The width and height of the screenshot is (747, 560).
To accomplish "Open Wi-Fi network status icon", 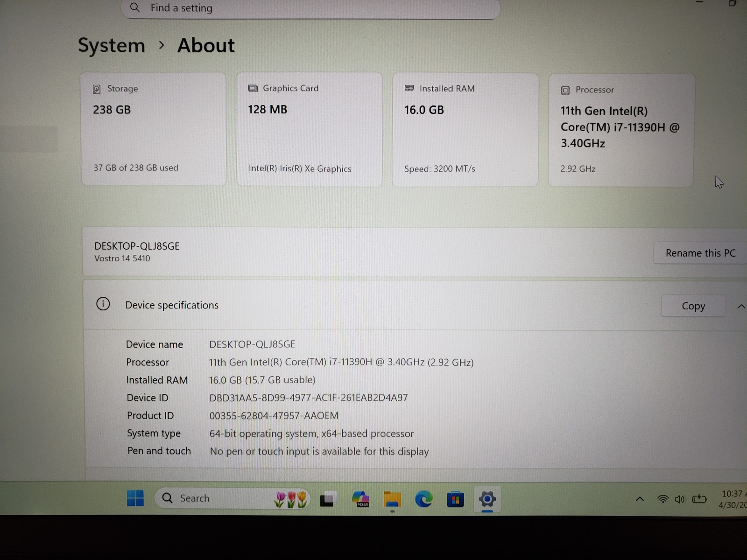I will point(662,499).
